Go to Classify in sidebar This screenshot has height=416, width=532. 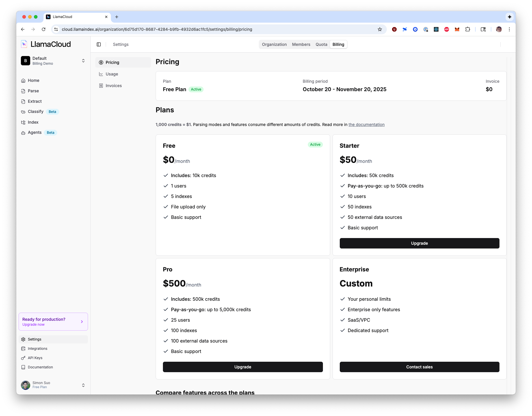coord(35,112)
